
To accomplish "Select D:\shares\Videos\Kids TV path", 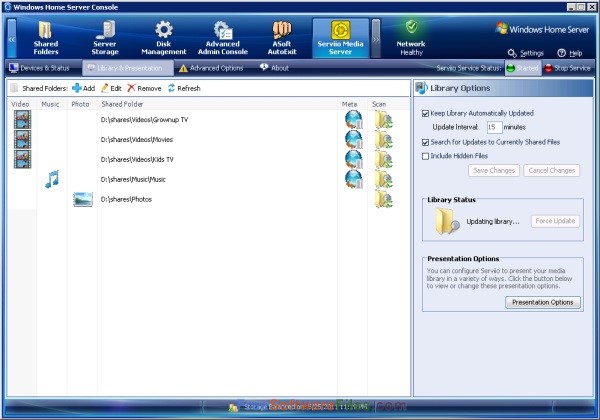I will 137,160.
